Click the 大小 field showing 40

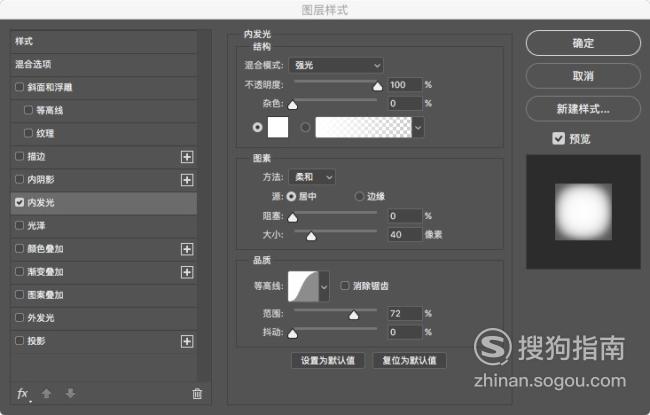(405, 235)
